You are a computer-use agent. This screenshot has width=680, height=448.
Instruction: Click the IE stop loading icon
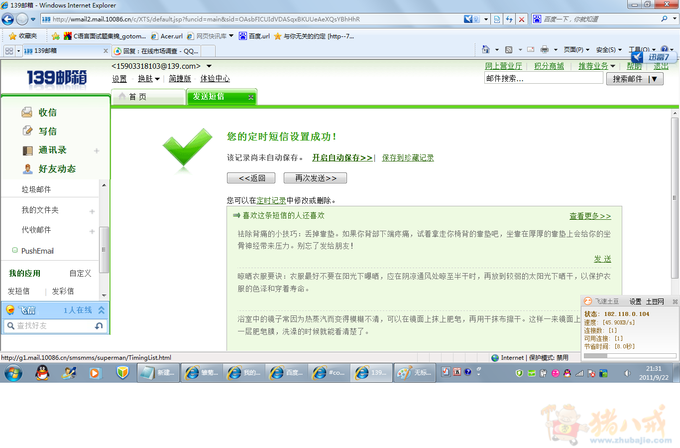pyautogui.click(x=521, y=19)
